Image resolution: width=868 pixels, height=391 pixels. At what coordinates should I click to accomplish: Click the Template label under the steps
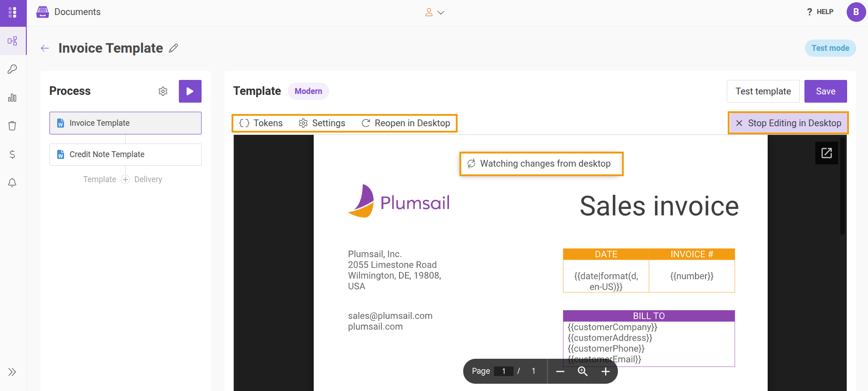100,179
